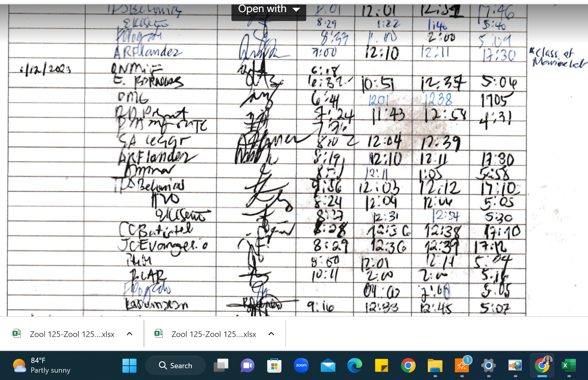The image size is (588, 380).
Task: Click the taskbar Search box
Action: coord(176,366)
